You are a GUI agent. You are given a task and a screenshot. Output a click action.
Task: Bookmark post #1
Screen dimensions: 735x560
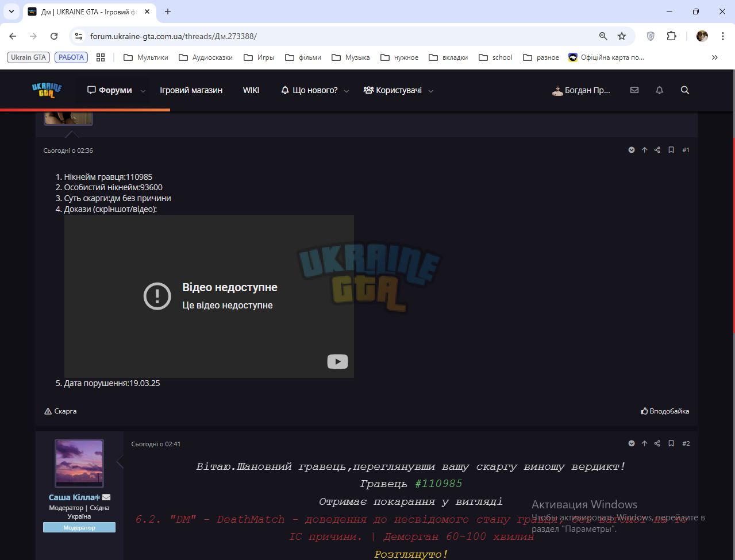[x=671, y=150]
